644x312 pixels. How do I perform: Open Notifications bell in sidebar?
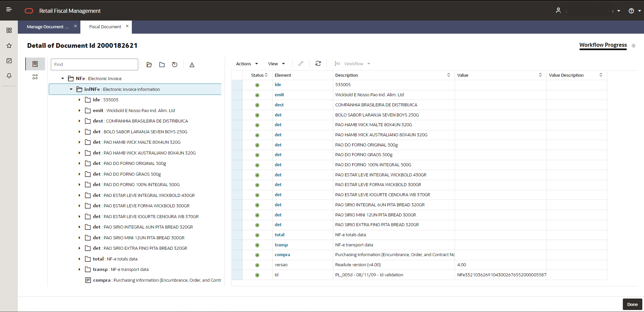tap(9, 76)
